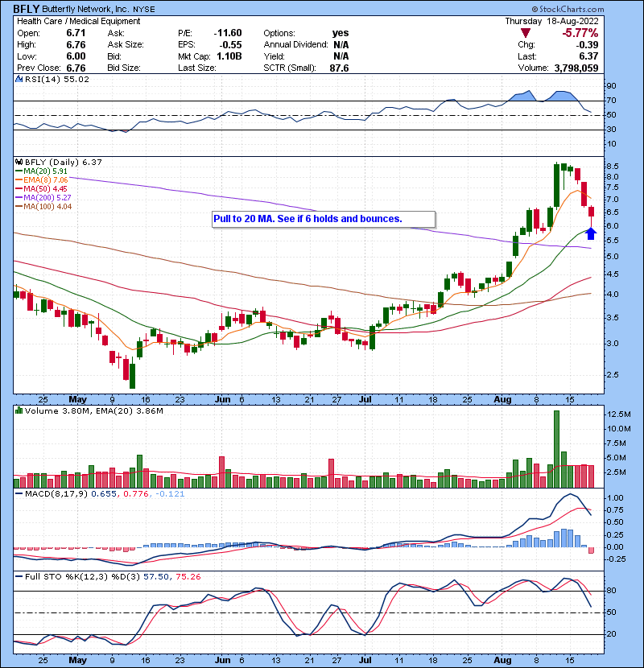Click the stochastic %D value 75.26
This screenshot has width=644, height=668.
tap(188, 577)
